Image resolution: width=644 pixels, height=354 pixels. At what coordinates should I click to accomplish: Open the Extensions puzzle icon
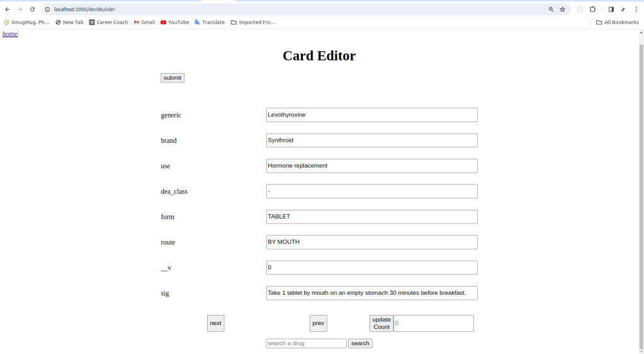click(592, 9)
